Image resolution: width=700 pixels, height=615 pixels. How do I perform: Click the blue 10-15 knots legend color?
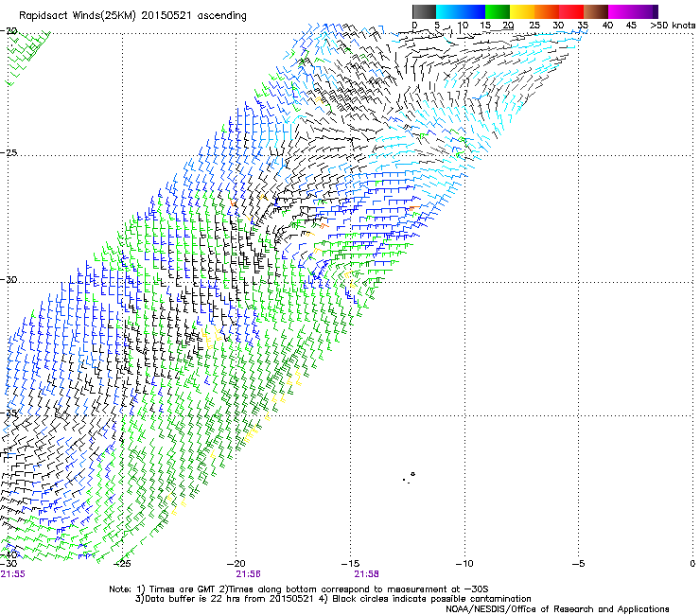tap(473, 11)
